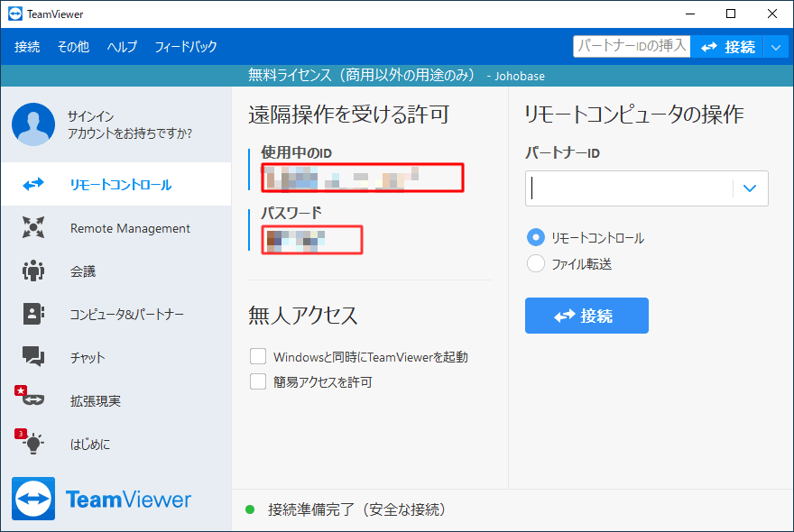Open the その他 menu
Screen dimensions: 794x532
click(x=73, y=47)
